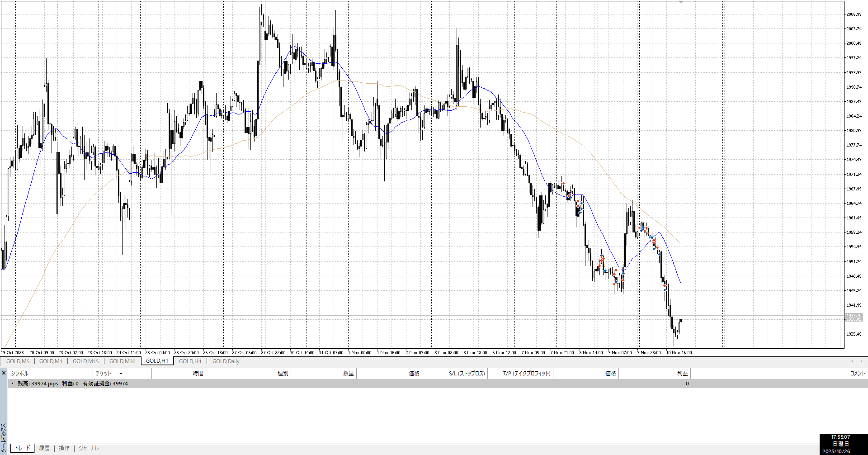Switch to the GOLD,M5 chart tab
The image size is (868, 455).
pos(18,361)
